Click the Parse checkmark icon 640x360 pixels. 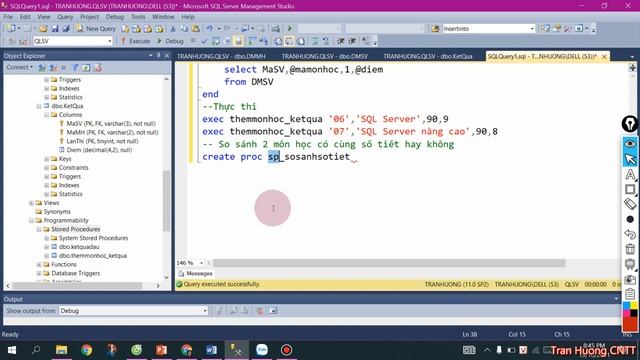pos(204,41)
